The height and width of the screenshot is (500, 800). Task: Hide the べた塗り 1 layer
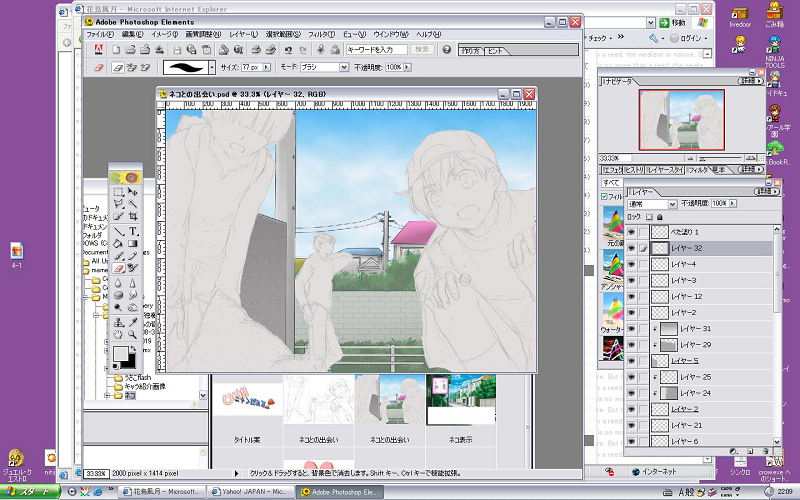(x=632, y=232)
